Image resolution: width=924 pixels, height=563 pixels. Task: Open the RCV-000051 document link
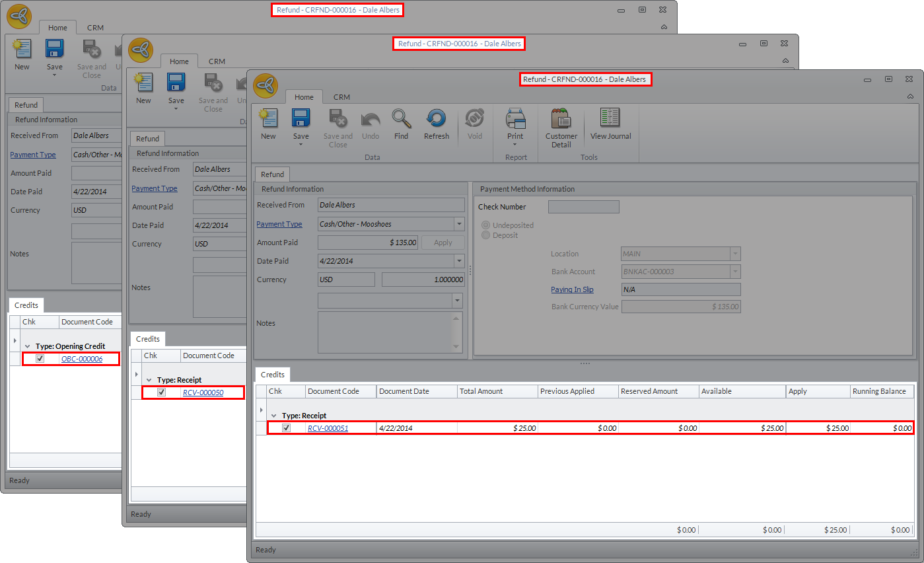[328, 428]
